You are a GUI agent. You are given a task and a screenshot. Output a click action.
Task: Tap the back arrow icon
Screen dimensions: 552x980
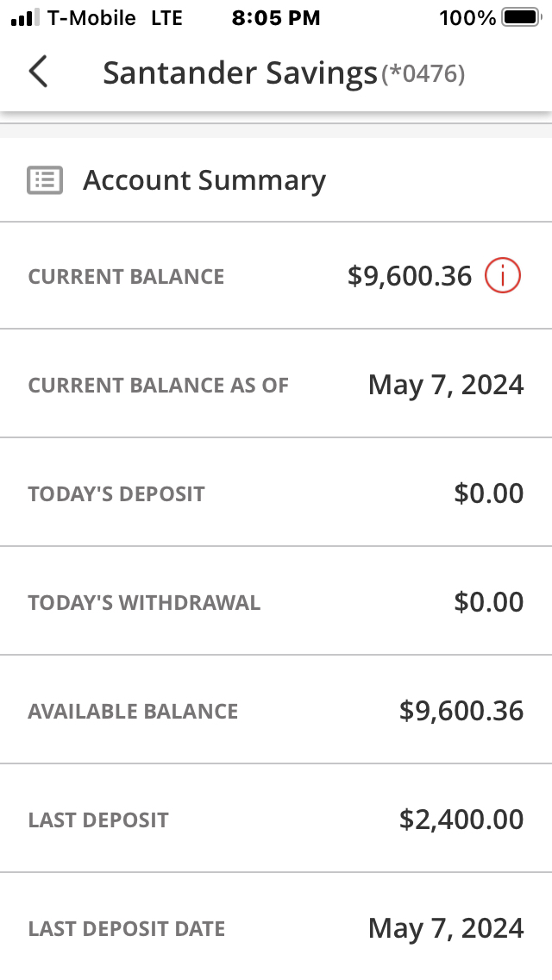38,72
